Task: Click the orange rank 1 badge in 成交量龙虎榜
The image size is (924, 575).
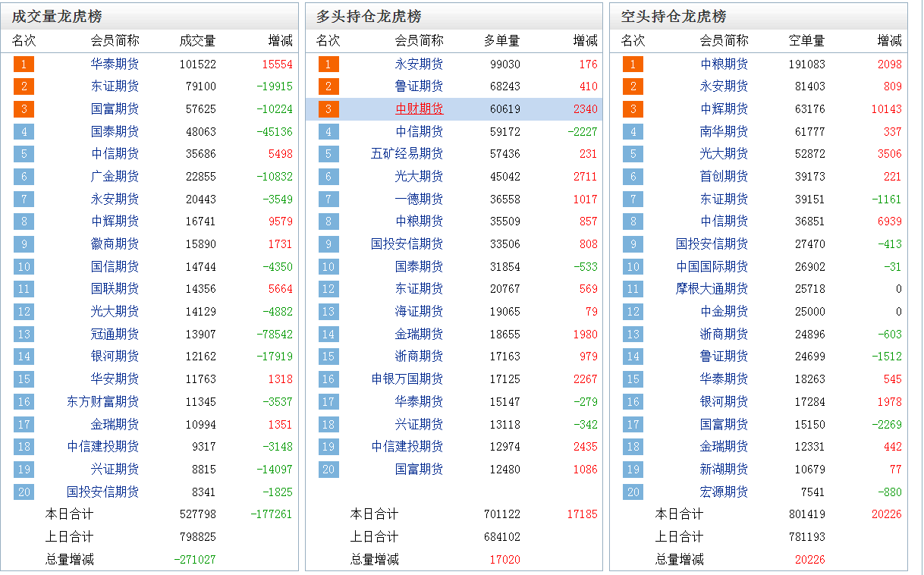Action: [24, 64]
